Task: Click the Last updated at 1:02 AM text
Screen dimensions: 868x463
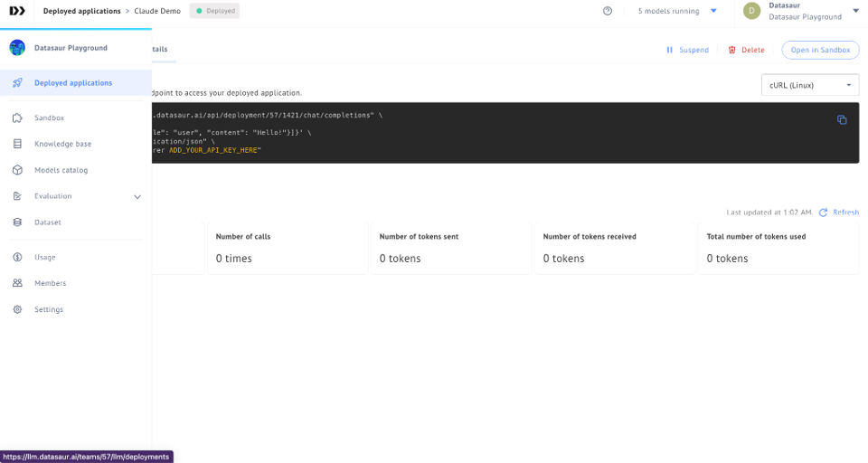Action: coord(770,213)
